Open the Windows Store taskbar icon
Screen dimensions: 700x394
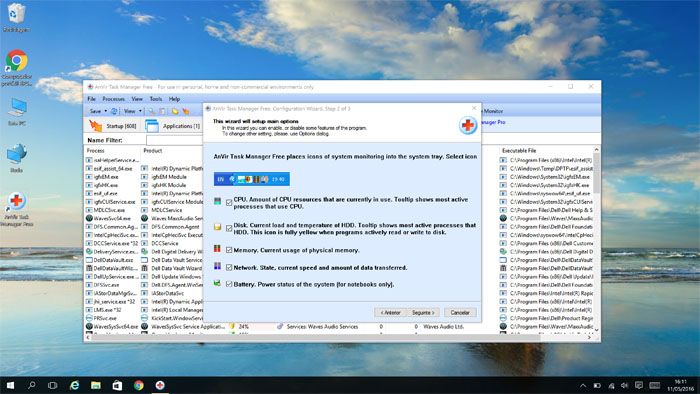click(x=117, y=385)
